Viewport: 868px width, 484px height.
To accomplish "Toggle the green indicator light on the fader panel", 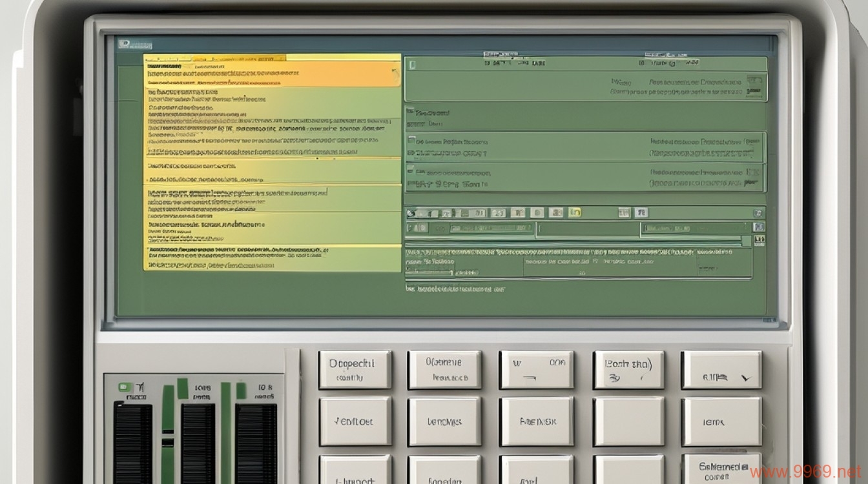I will 125,388.
